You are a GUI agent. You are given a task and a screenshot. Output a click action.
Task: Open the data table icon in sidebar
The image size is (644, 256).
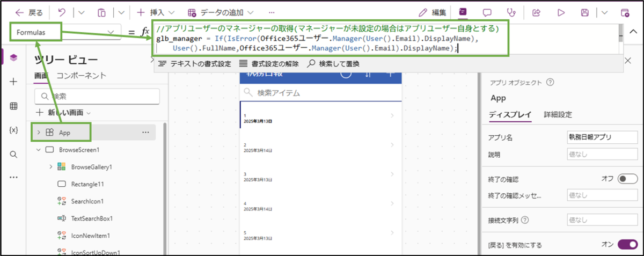click(13, 106)
